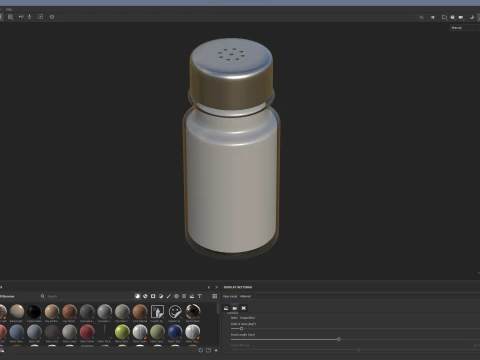Select the black Carbon Fiber material sphere
Viewport: 480px width, 360px height.
pos(34,312)
